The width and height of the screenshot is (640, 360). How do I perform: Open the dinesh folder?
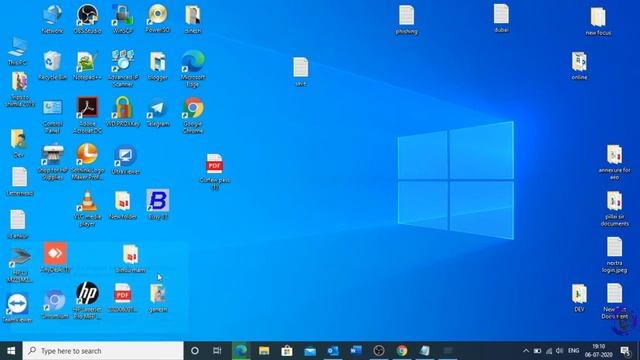tap(193, 18)
